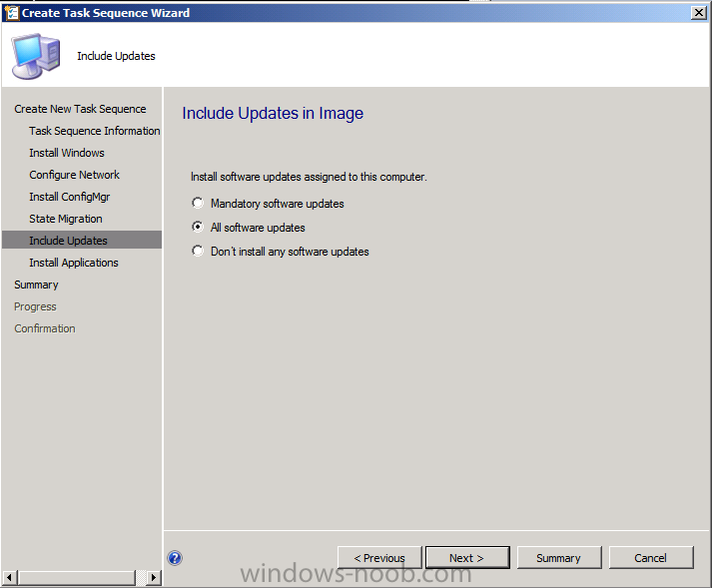This screenshot has height=588, width=712.
Task: Click the sidebar horizontal scrollbar thumb
Action: (77, 578)
